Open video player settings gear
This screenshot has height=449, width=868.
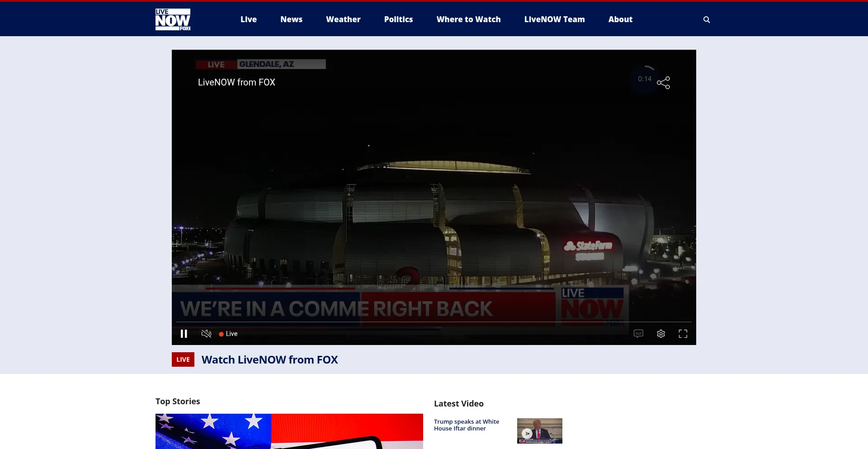(x=661, y=334)
